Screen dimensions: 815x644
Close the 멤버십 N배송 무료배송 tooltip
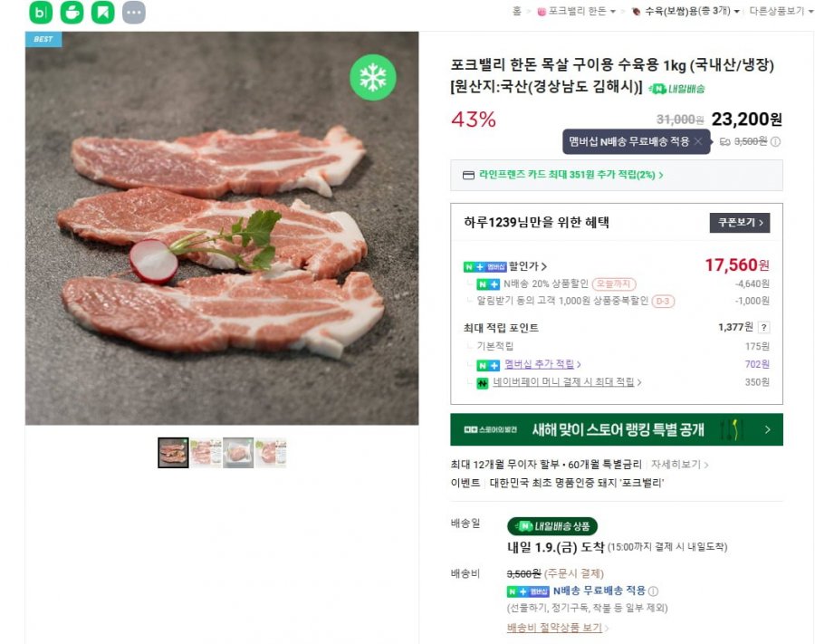698,141
